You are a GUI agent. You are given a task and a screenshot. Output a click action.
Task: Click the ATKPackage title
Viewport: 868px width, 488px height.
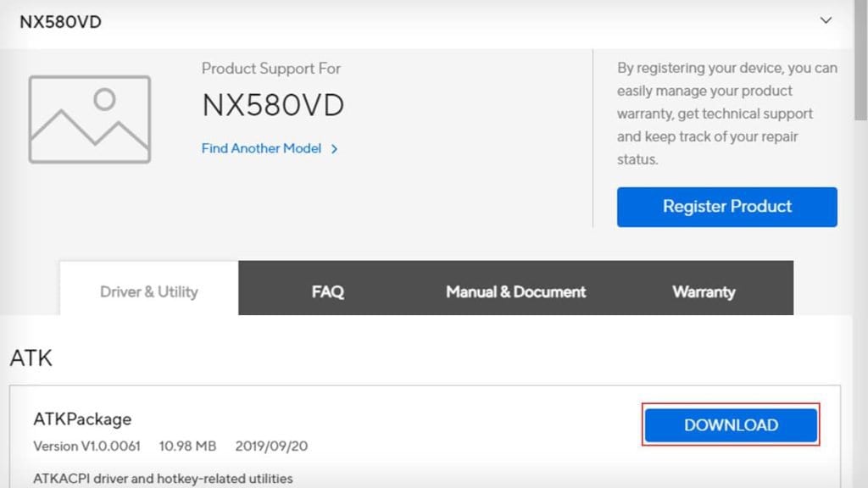[x=82, y=419]
